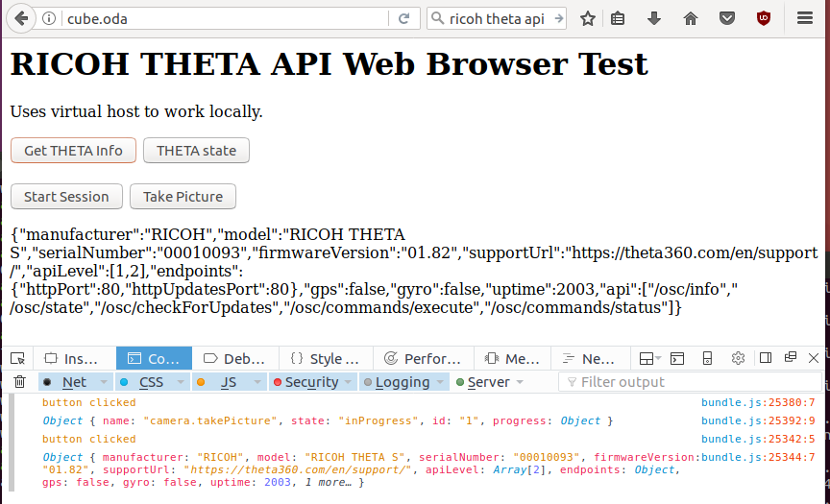Viewport: 830px width, 504px height.
Task: Go to the home page icon
Action: 691,19
